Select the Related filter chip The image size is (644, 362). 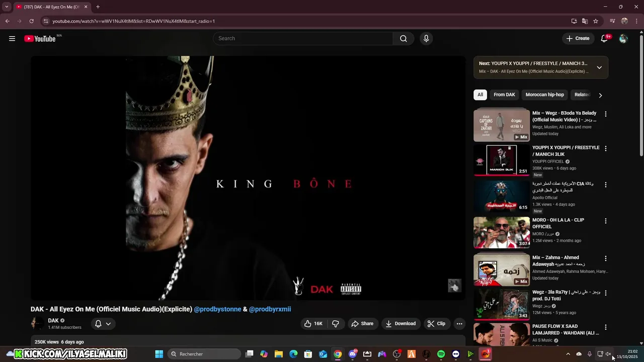(582, 95)
